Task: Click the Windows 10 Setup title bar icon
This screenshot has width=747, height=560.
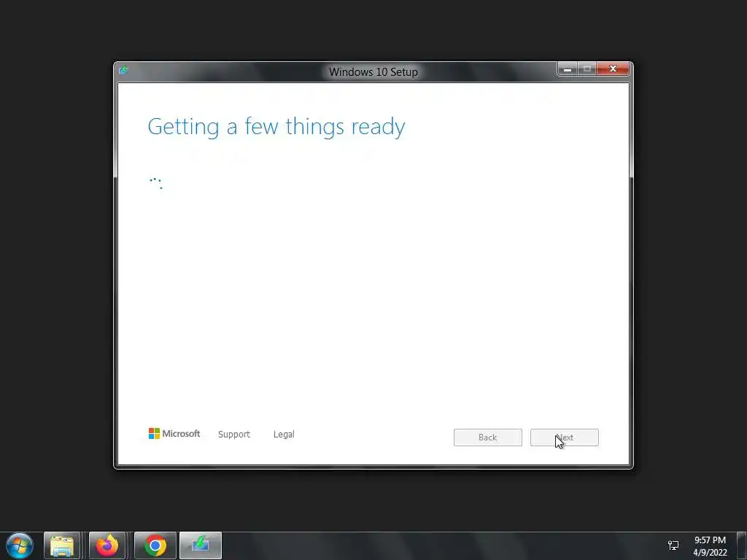Action: (123, 71)
